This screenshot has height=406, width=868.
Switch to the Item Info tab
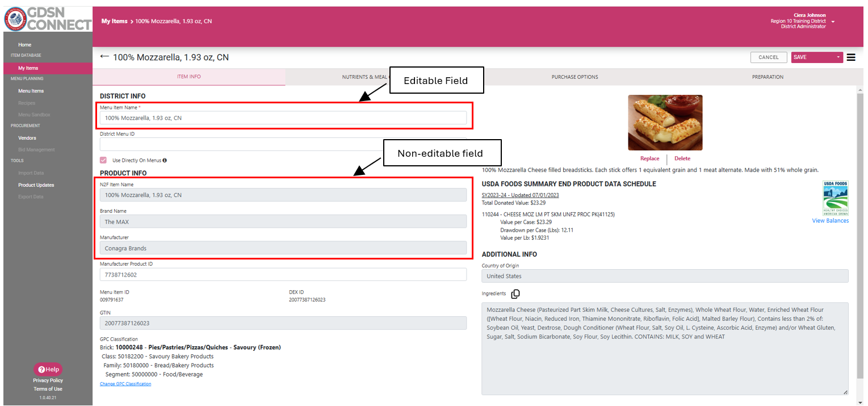[189, 77]
